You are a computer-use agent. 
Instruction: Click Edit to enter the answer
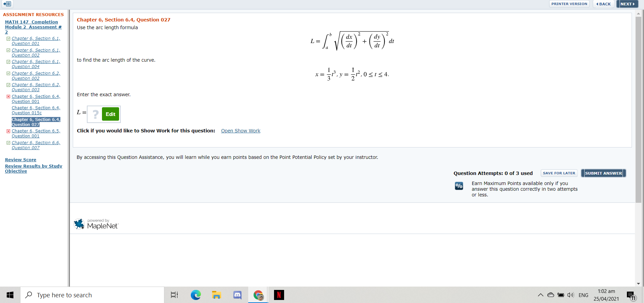click(110, 114)
